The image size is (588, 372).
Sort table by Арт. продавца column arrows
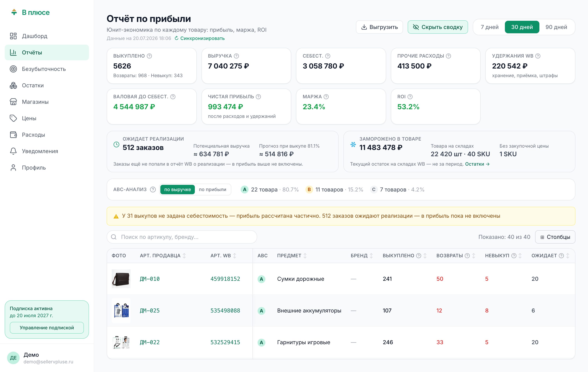click(x=184, y=256)
